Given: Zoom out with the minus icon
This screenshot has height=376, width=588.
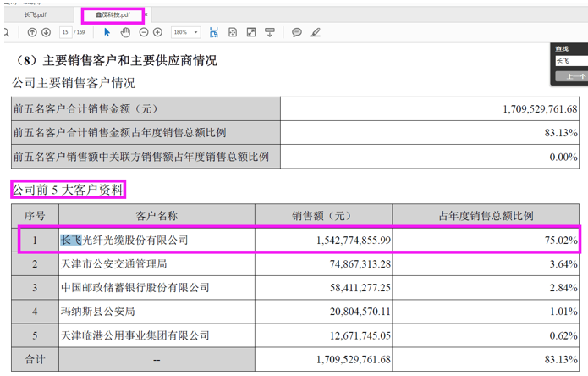Looking at the screenshot, I should click(x=144, y=33).
